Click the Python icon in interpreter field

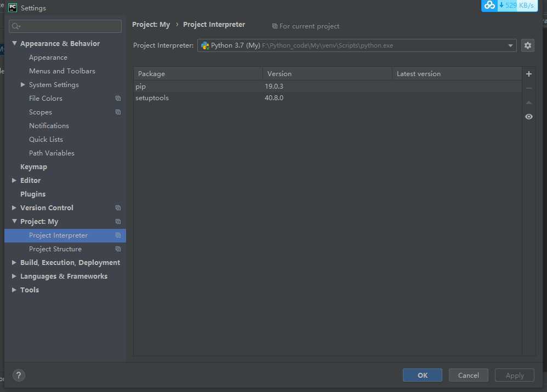click(x=205, y=45)
